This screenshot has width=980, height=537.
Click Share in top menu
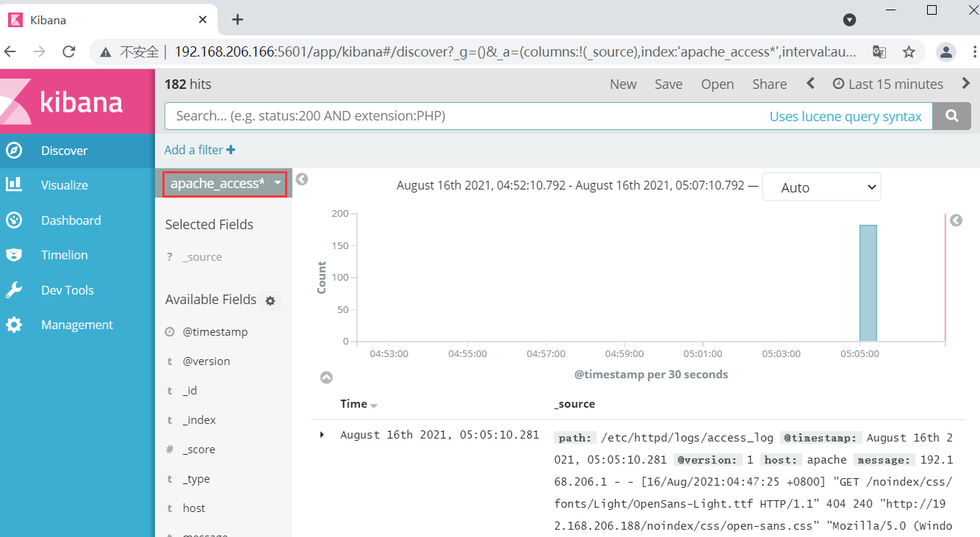pos(769,84)
